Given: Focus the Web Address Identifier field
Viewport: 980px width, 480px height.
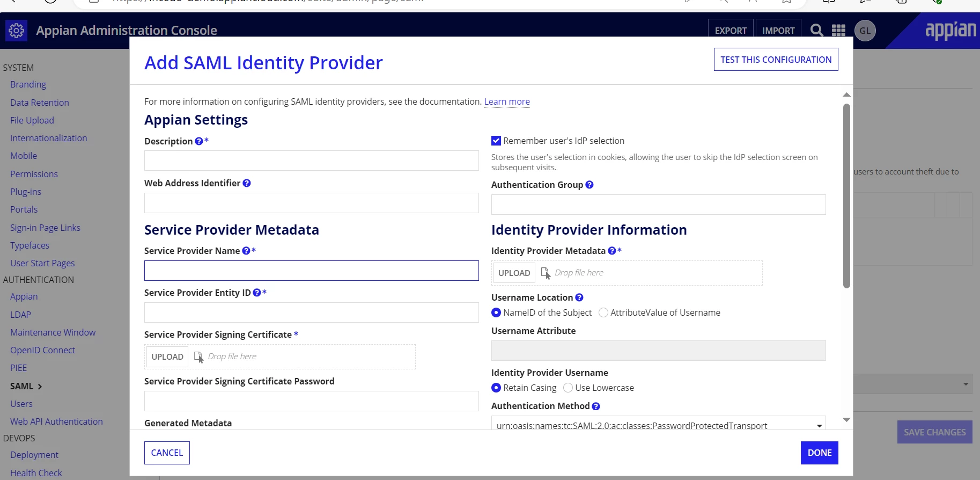Looking at the screenshot, I should point(311,203).
